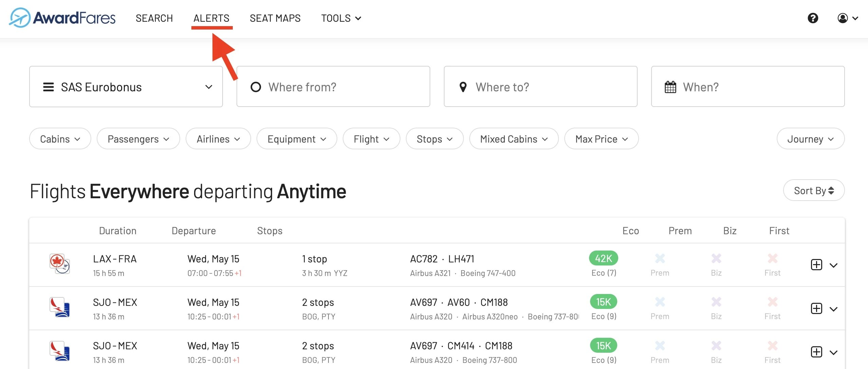This screenshot has width=868, height=369.
Task: Click unavailable First X icon for LAX-FRA
Action: (x=772, y=258)
